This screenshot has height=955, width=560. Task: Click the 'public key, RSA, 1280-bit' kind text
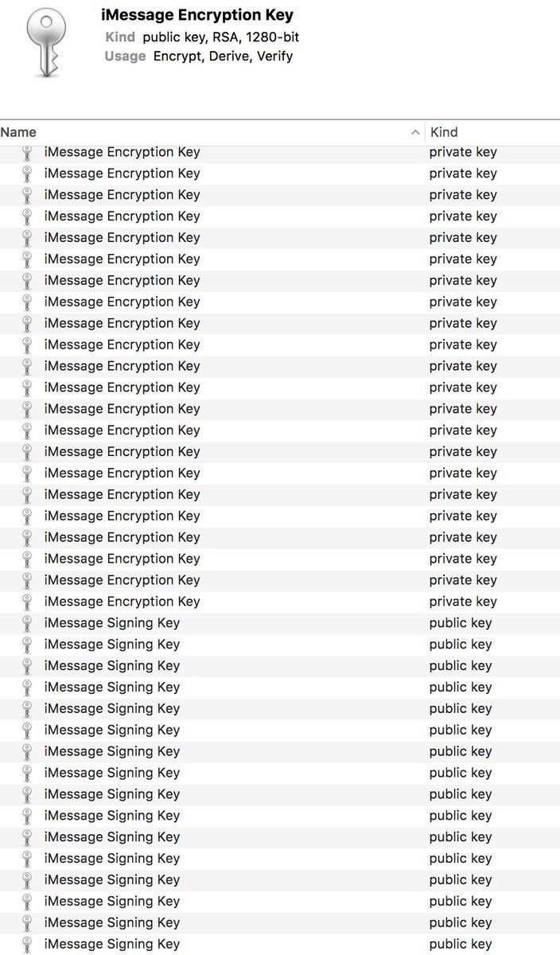[x=220, y=37]
